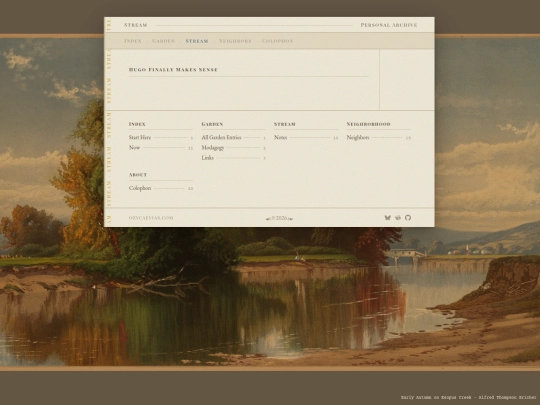Viewport: 540px width, 405px height.
Task: Go to the Index nav tab
Action: [x=133, y=41]
